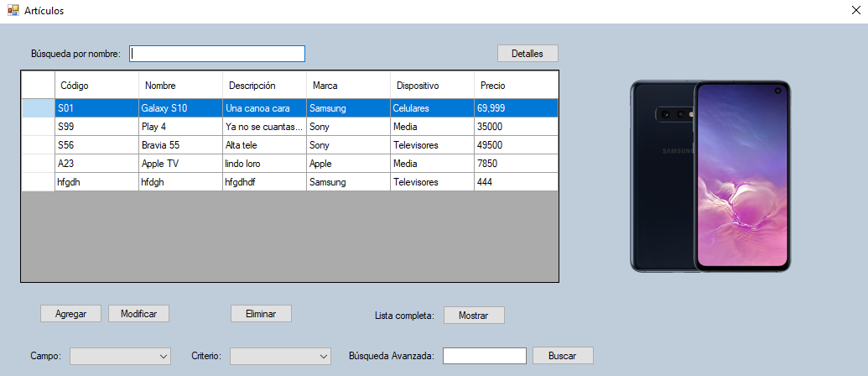Select the hfdgh name cell
The height and width of the screenshot is (376, 868).
coord(180,181)
